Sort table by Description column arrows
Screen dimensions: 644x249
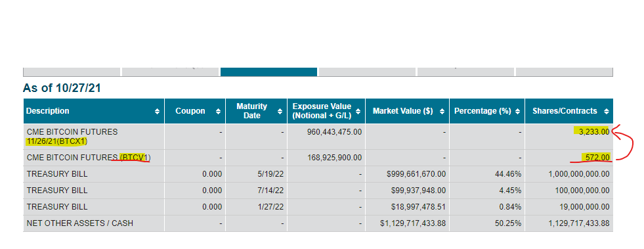coord(157,111)
